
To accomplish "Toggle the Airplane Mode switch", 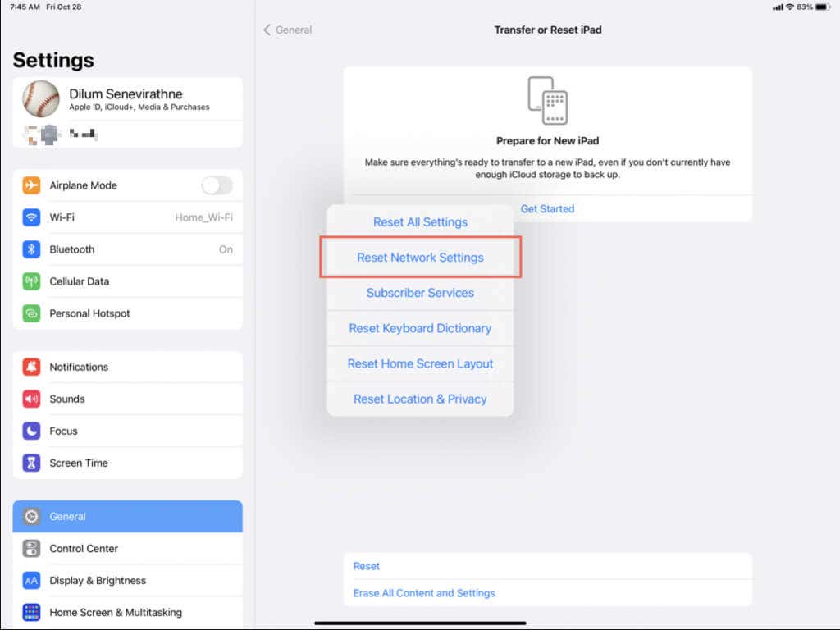I will point(217,185).
